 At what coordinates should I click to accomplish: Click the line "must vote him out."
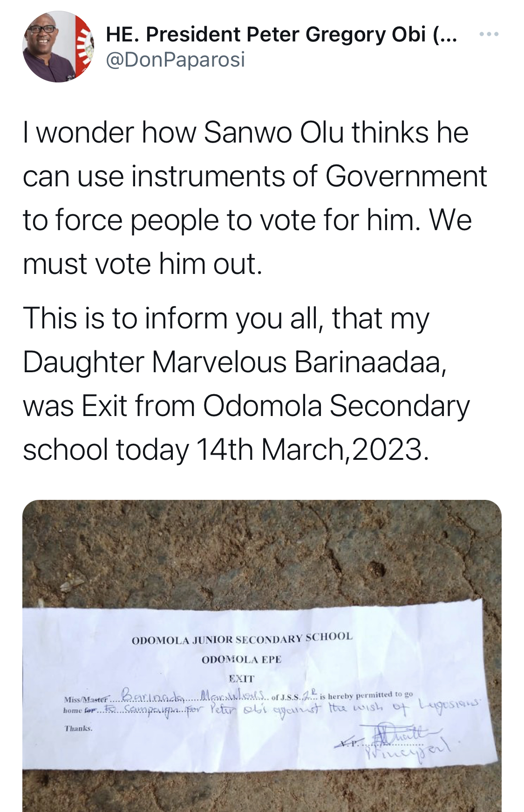143,264
